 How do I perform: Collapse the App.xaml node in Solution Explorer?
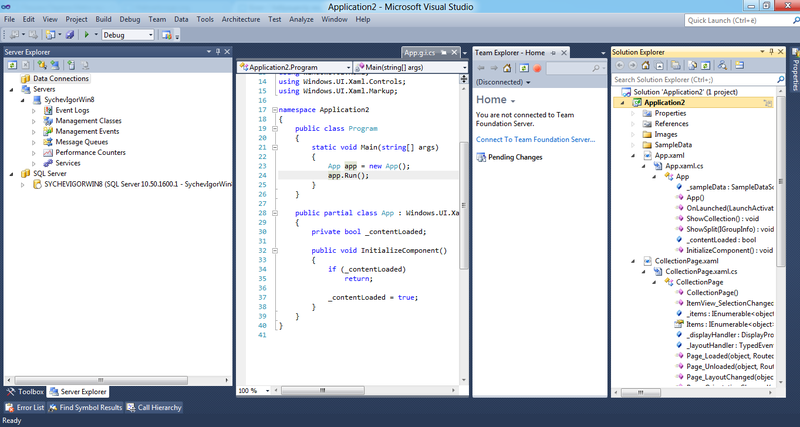[633, 155]
